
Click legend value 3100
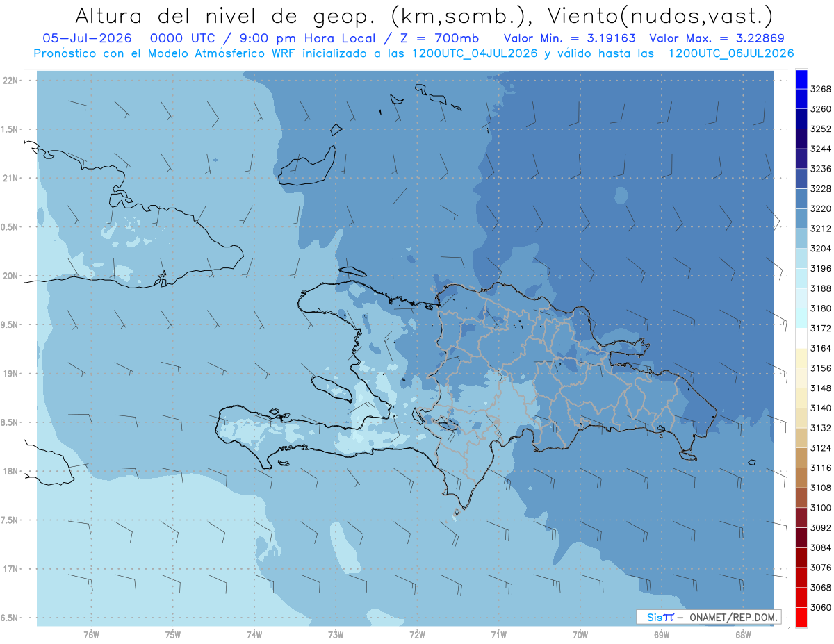tap(821, 507)
